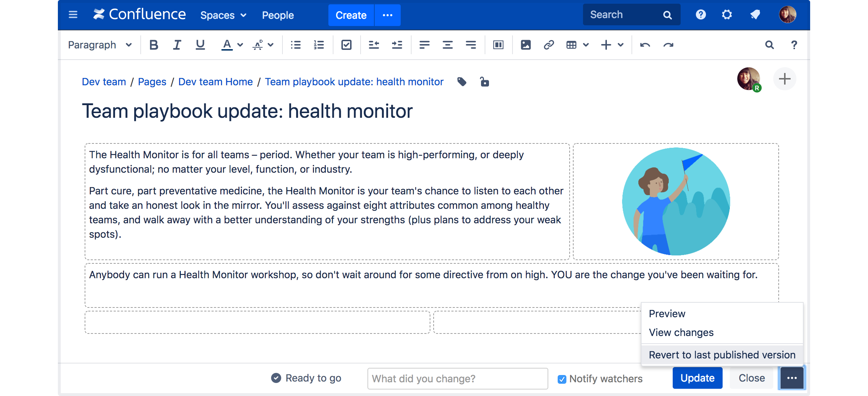Screen dimensions: 868x396
Task: Open the settings gear icon
Action: point(727,15)
